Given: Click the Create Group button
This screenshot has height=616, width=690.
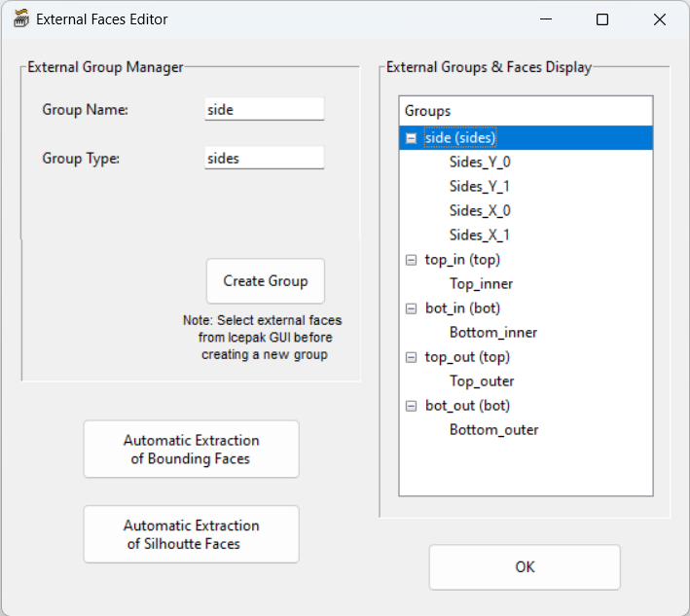Looking at the screenshot, I should click(x=265, y=281).
